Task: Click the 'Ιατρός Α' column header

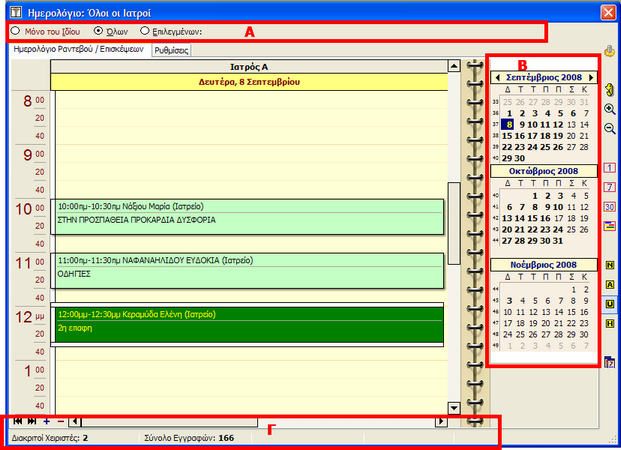Action: pos(249,67)
